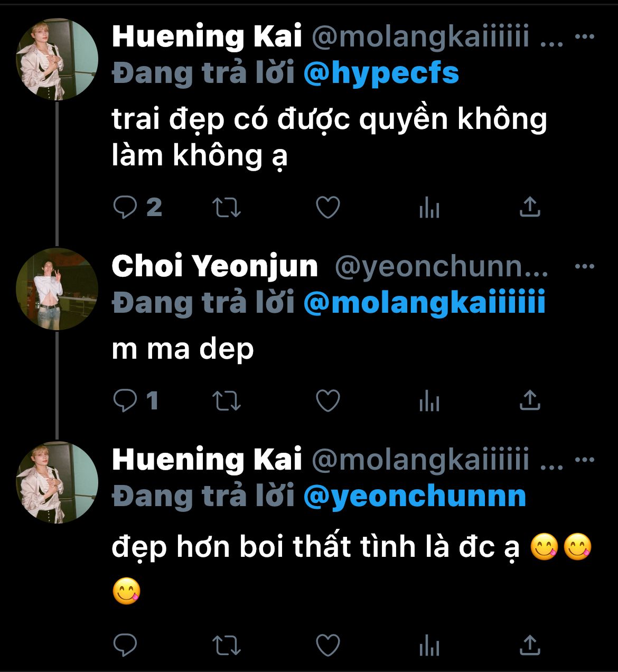
Task: View analytics of Choi Yeonjun's tweet
Action: 429,402
